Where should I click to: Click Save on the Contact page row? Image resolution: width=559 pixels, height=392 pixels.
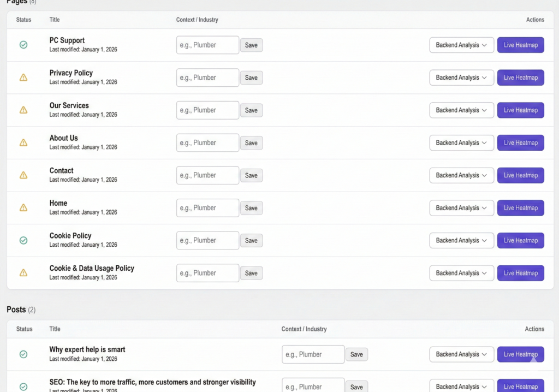[x=251, y=175]
